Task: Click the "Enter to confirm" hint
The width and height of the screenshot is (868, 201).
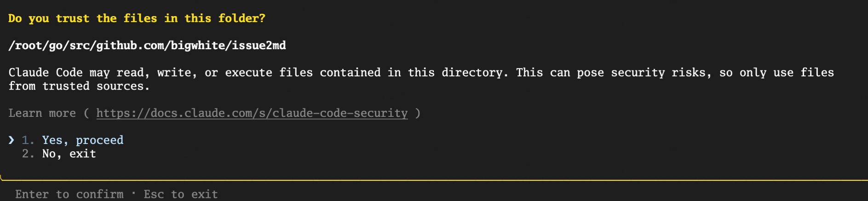Action: point(69,194)
